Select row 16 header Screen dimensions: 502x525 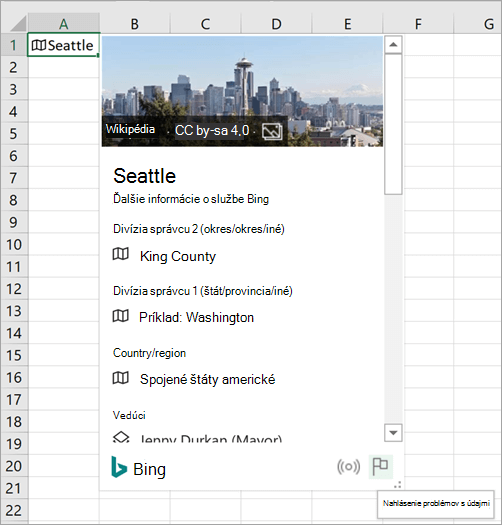(14, 377)
